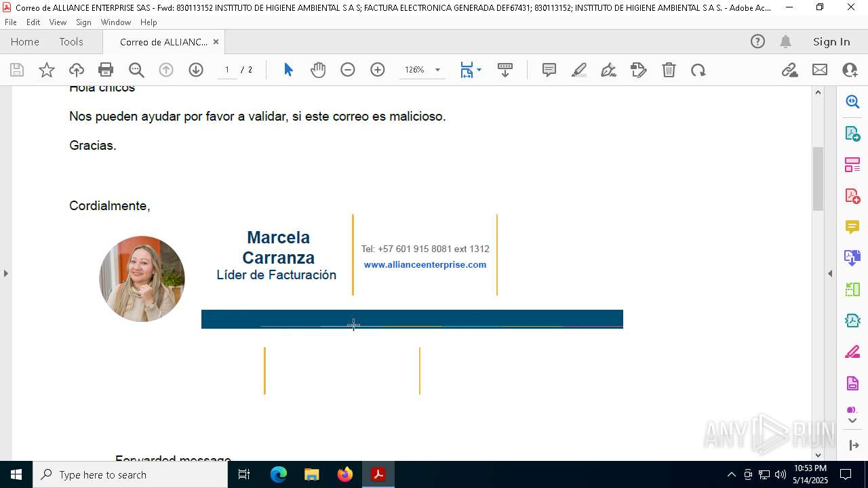Click the page number input field
Image resolution: width=868 pixels, height=488 pixels.
227,70
